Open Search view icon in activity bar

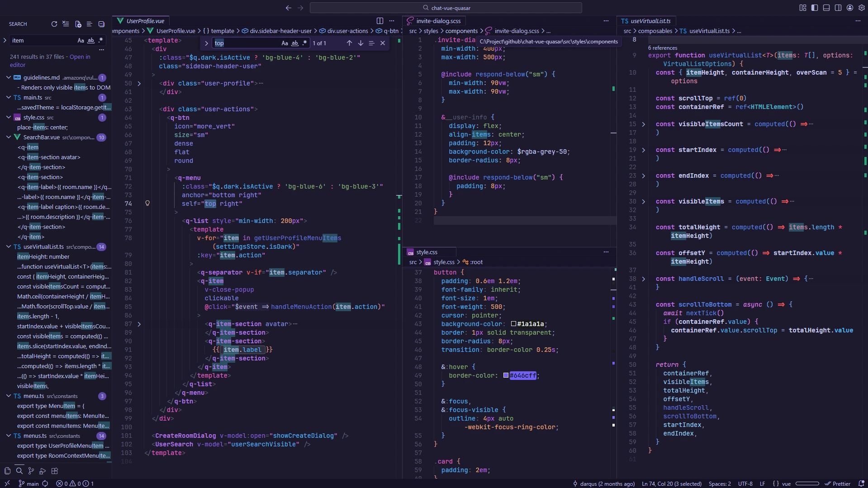point(19,471)
